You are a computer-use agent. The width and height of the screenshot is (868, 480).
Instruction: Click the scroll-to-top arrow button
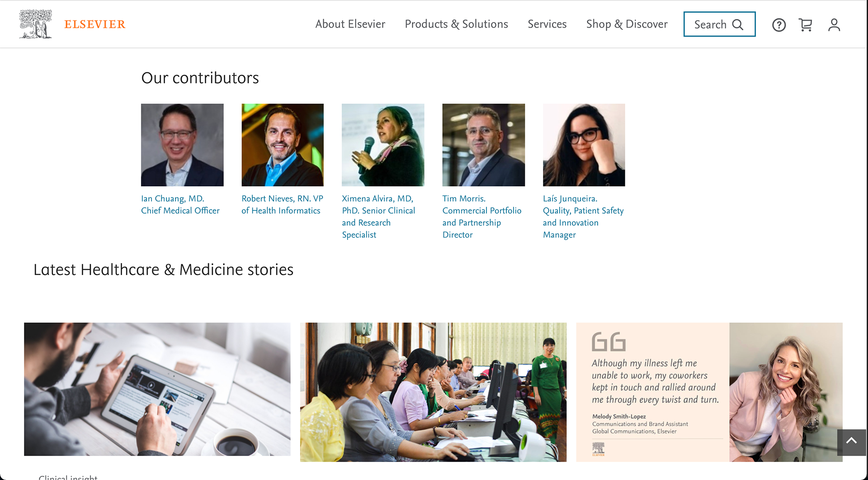click(851, 441)
